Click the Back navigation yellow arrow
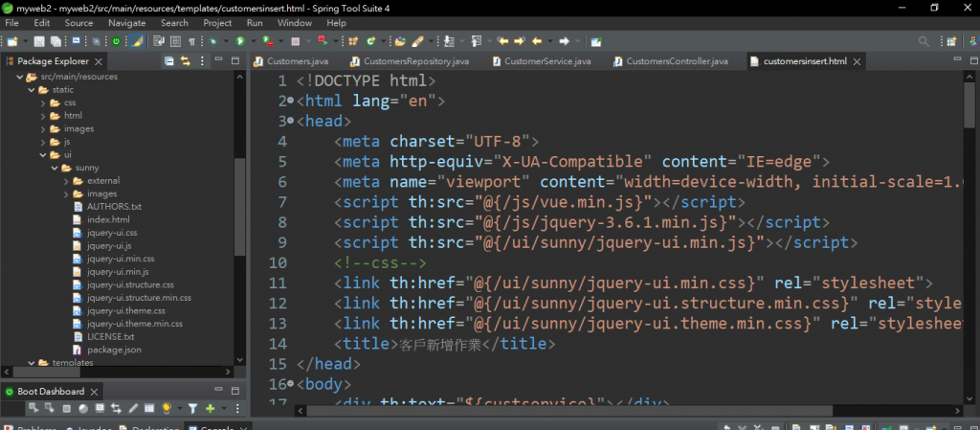This screenshot has width=980, height=430. point(537,41)
